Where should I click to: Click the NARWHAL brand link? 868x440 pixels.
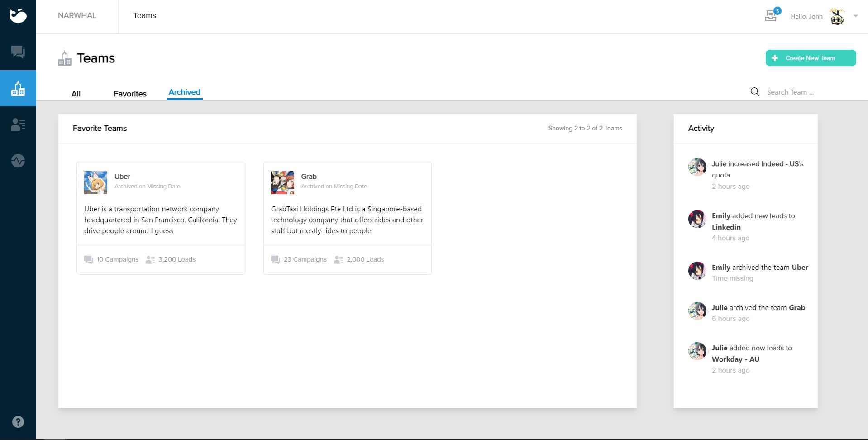77,15
